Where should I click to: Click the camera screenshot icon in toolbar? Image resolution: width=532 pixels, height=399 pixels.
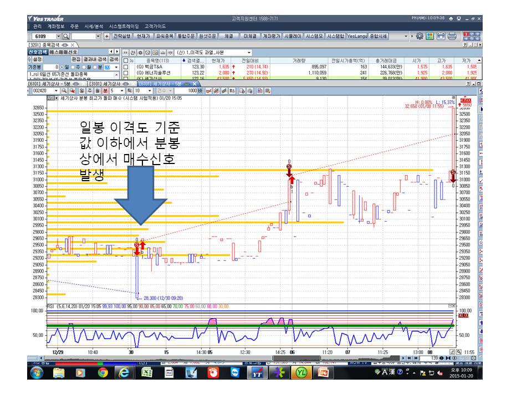pos(441,36)
